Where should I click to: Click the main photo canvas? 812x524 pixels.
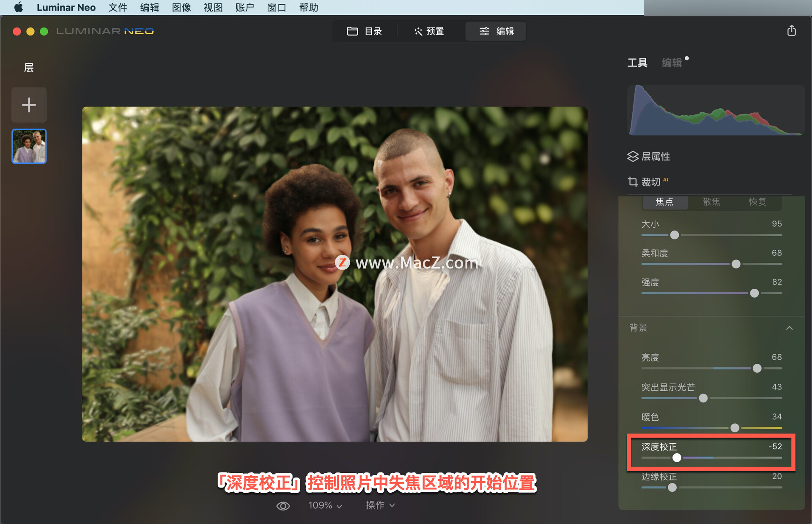(335, 274)
